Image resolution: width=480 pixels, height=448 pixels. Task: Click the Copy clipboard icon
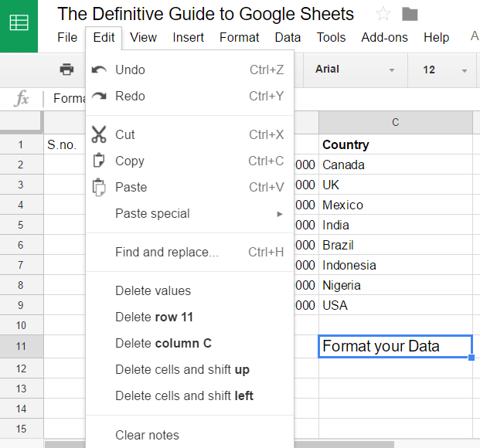tap(99, 161)
